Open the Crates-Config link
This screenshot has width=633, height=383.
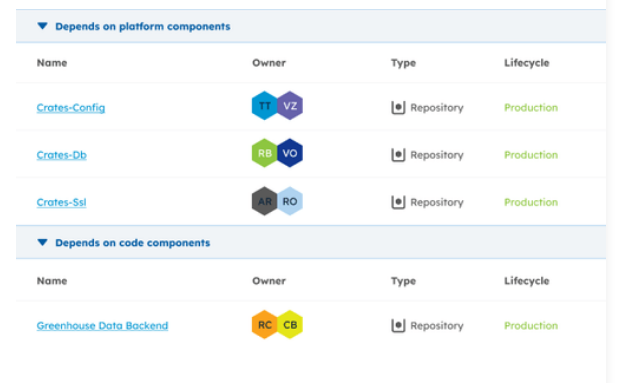[x=71, y=108]
